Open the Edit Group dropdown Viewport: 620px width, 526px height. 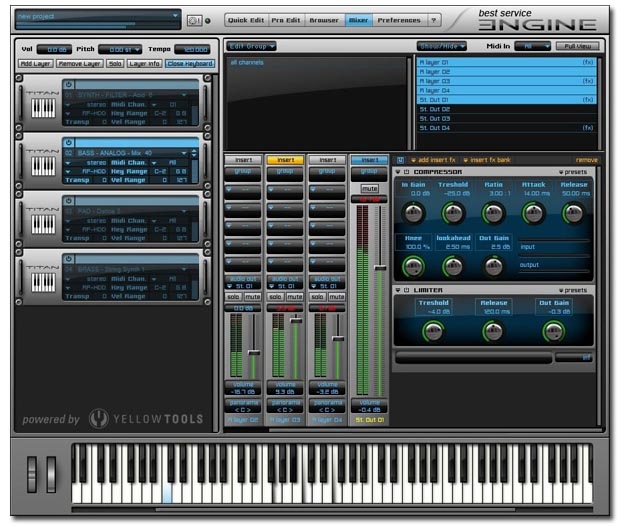(251, 46)
